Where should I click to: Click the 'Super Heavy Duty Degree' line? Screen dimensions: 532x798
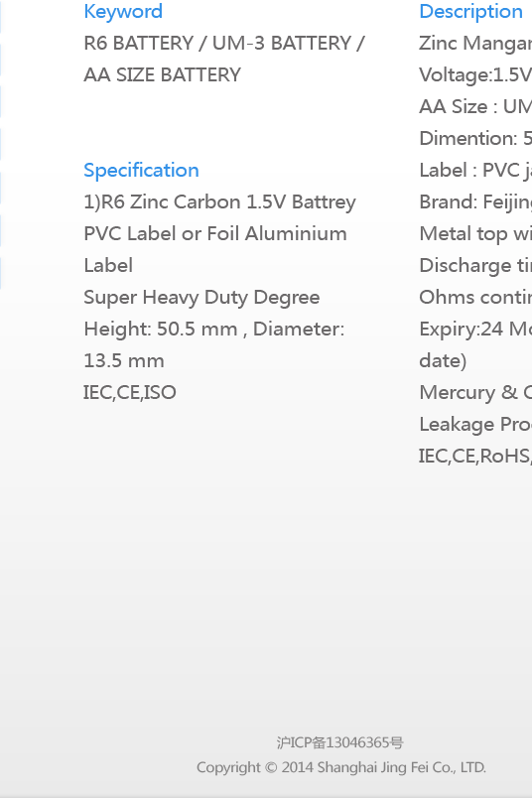(201, 298)
